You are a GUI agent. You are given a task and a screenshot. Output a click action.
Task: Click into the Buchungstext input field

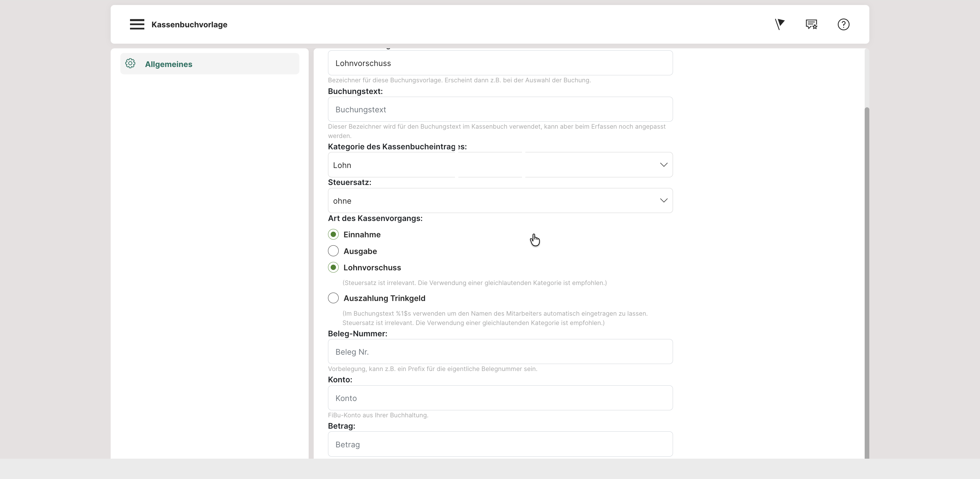pos(500,110)
